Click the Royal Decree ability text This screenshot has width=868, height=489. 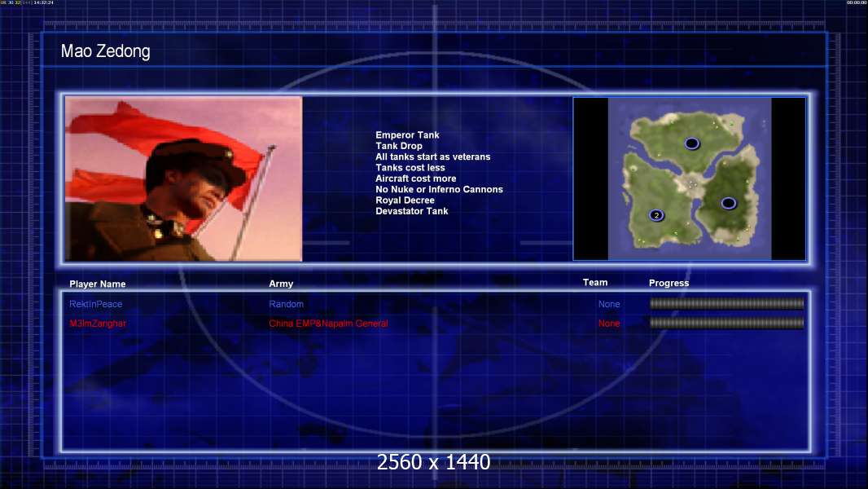(406, 200)
